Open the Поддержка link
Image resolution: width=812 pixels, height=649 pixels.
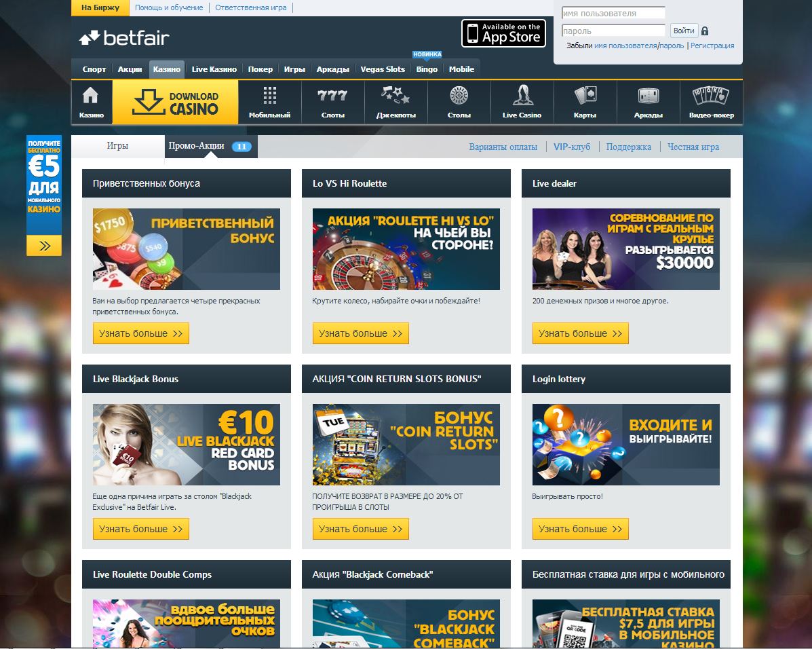click(628, 147)
